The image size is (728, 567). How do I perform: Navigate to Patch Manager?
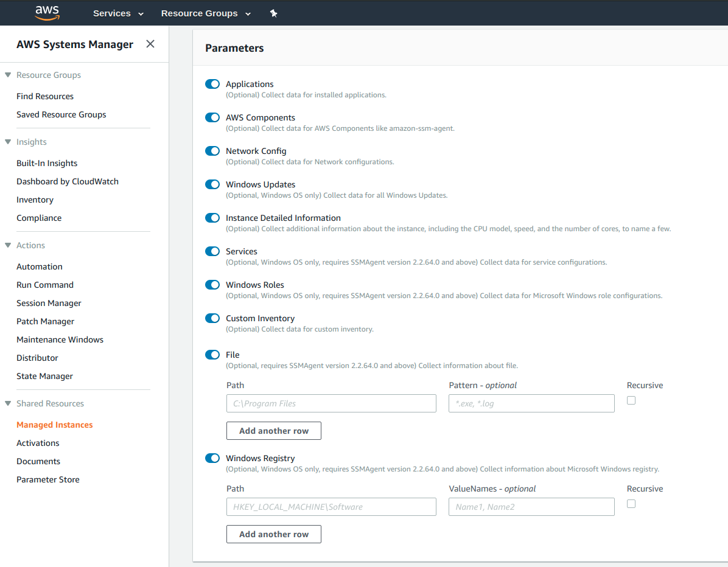[46, 321]
